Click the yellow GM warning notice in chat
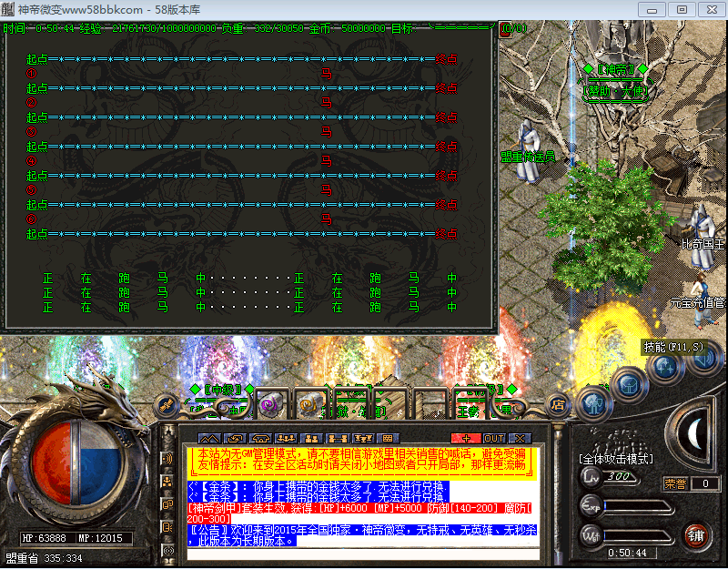 click(x=362, y=462)
